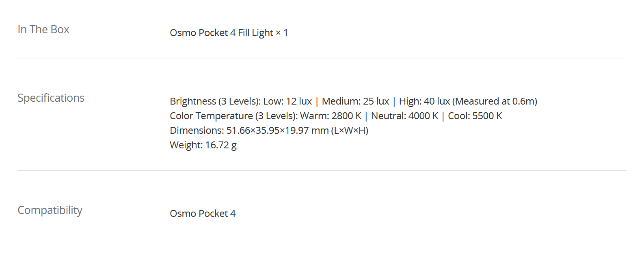
Task: Click the "Neutral: 4000 K" value
Action: point(404,116)
